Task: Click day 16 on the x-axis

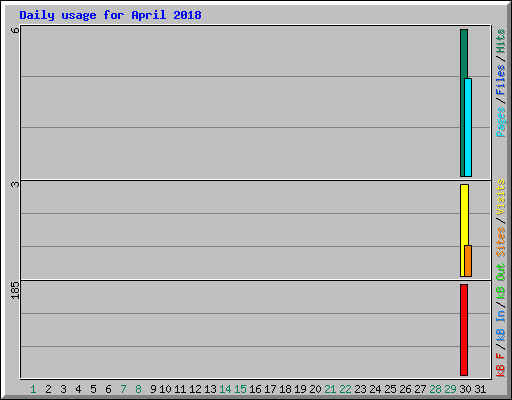Action: [255, 389]
